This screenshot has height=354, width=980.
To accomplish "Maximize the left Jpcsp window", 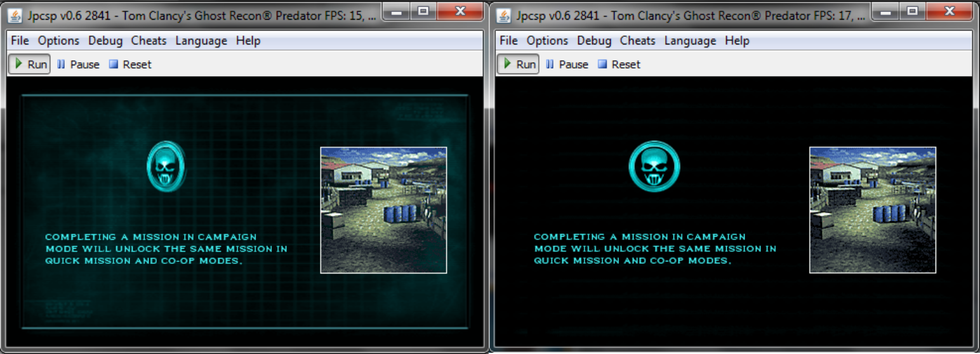I will 423,11.
